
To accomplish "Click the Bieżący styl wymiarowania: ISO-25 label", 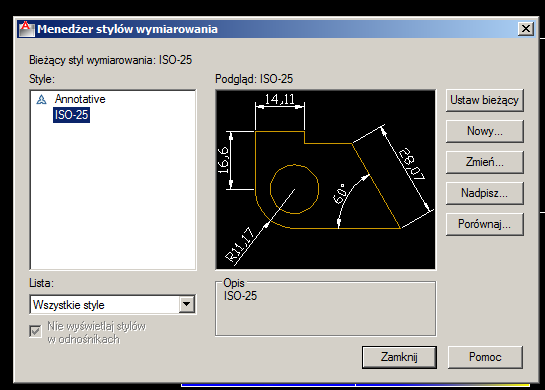I will point(111,60).
